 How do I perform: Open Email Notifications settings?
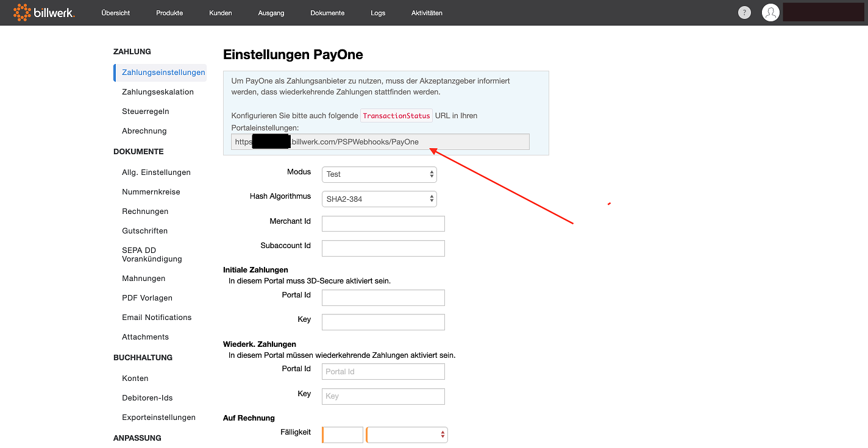pos(157,318)
